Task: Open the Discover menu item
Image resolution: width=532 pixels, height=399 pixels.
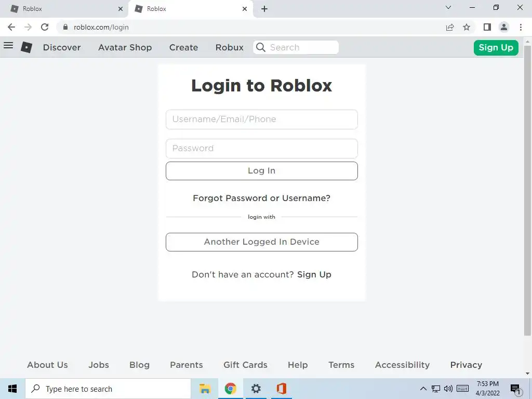Action: 62,47
